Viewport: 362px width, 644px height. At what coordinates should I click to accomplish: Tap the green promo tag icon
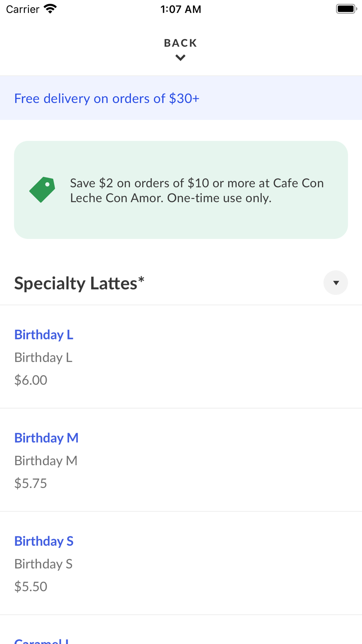pos(42,189)
